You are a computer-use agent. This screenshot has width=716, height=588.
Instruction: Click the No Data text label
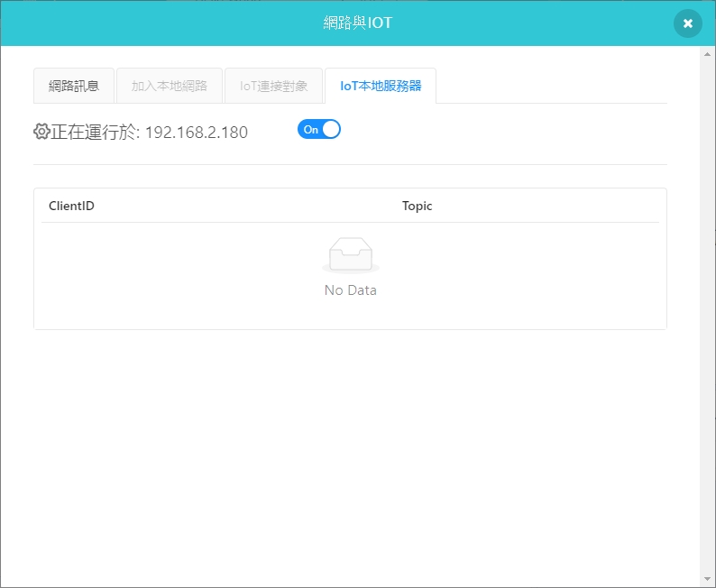coord(351,290)
